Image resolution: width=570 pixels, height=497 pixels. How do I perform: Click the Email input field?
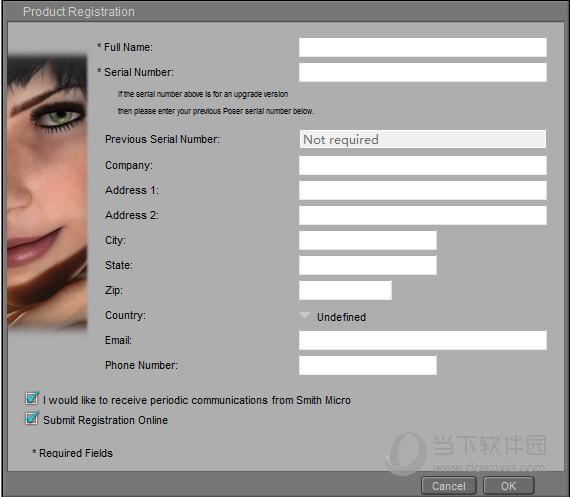coord(422,340)
